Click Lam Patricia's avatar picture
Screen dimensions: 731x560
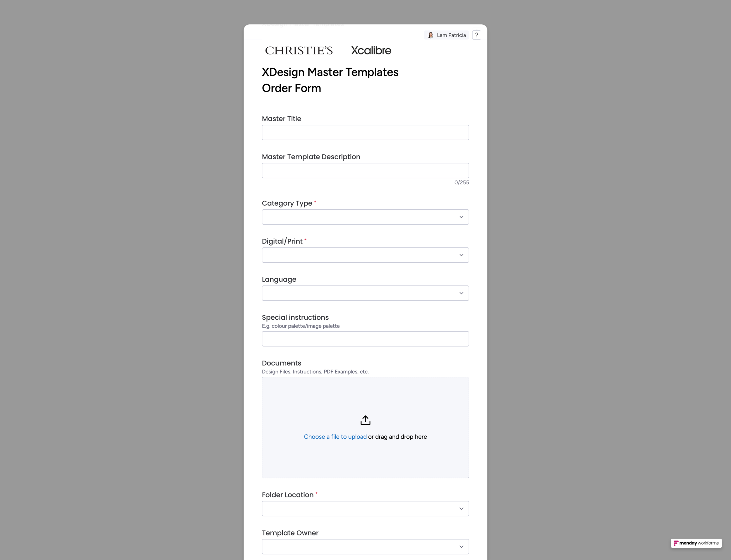[x=430, y=35]
